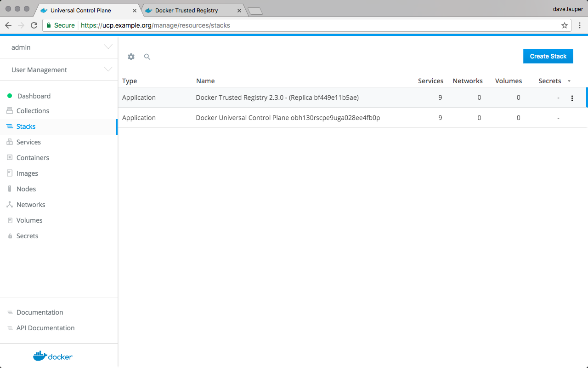Click the settings gear icon above table
Screen dimensions: 588x368
tap(131, 57)
